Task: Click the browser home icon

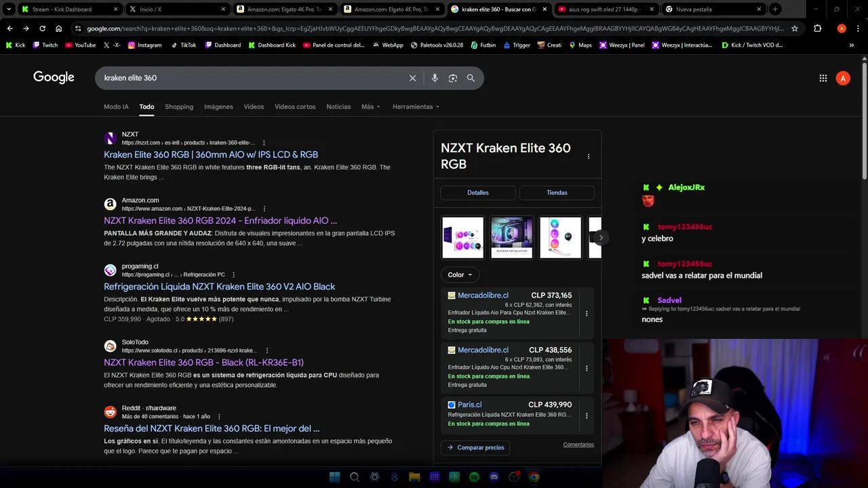Action: point(58,28)
